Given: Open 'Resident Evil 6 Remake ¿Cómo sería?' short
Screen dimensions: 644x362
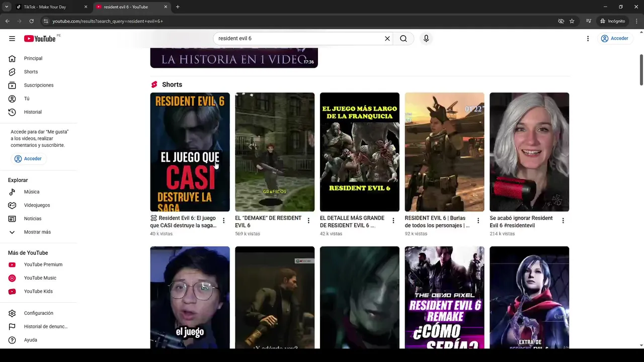Looking at the screenshot, I should point(444,297).
